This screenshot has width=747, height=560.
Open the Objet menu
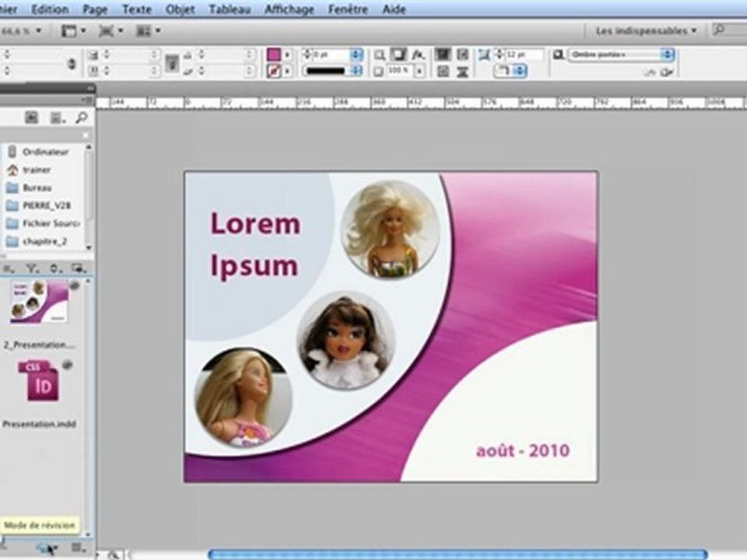180,9
